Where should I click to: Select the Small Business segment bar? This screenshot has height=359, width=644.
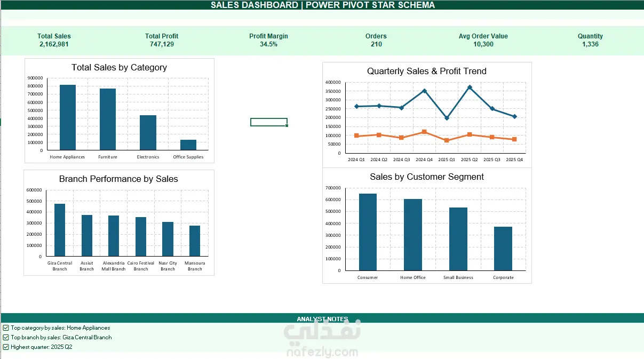click(x=458, y=239)
